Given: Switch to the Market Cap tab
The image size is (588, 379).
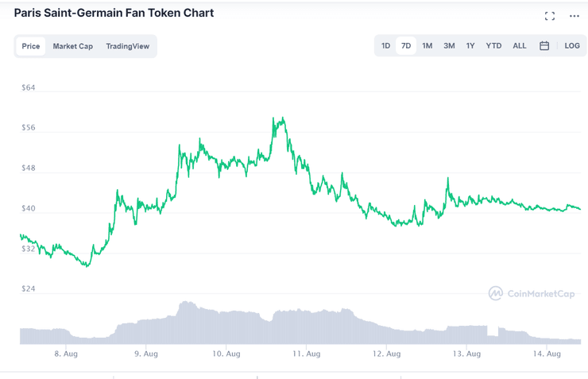Looking at the screenshot, I should (x=73, y=46).
